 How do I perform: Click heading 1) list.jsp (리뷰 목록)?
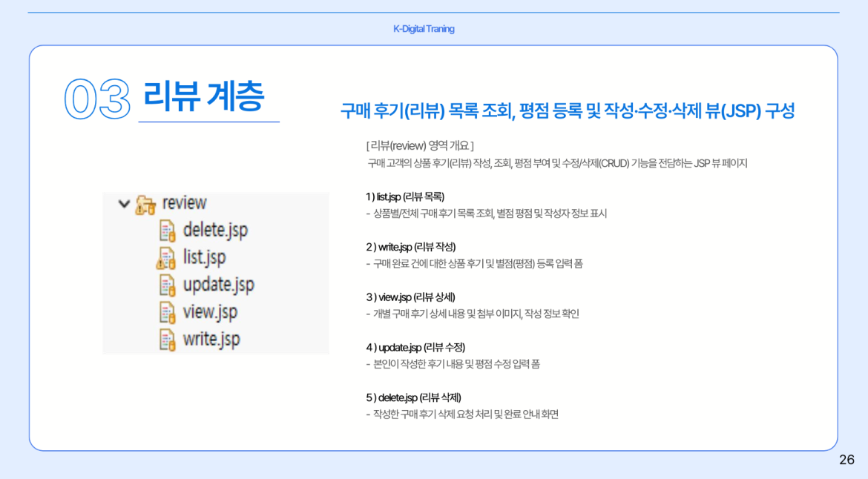click(404, 197)
